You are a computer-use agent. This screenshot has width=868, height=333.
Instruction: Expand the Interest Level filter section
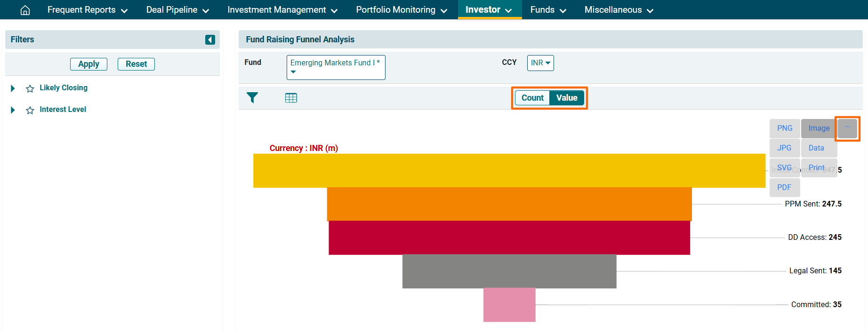point(13,110)
